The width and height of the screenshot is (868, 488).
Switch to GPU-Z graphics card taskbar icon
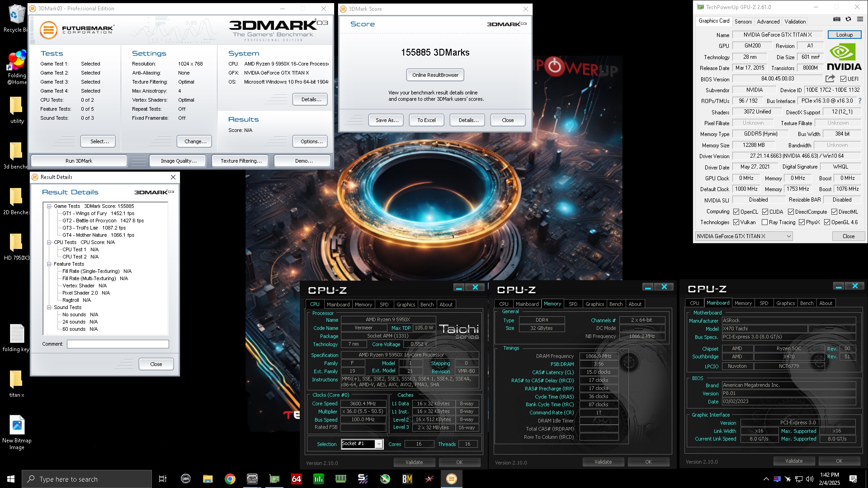[x=274, y=479]
